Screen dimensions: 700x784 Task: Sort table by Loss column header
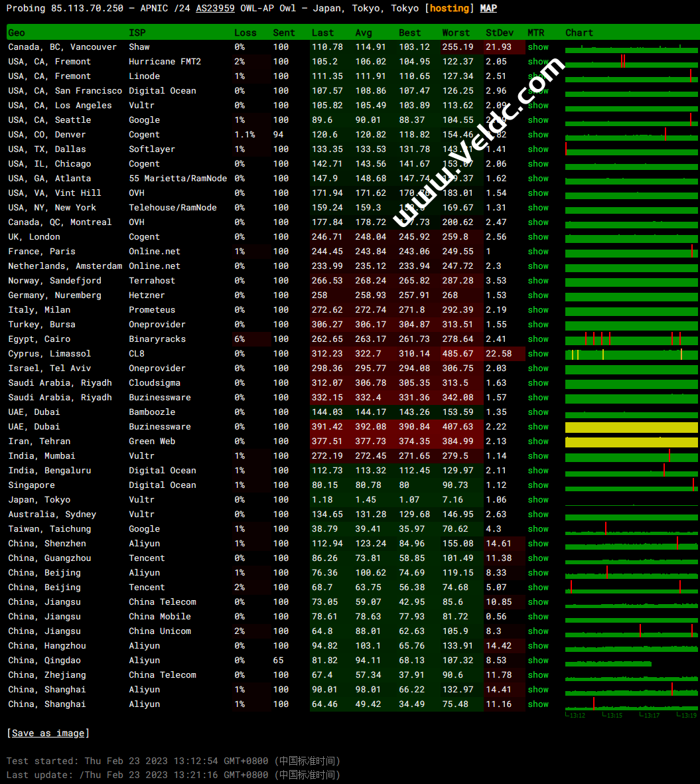click(x=245, y=33)
